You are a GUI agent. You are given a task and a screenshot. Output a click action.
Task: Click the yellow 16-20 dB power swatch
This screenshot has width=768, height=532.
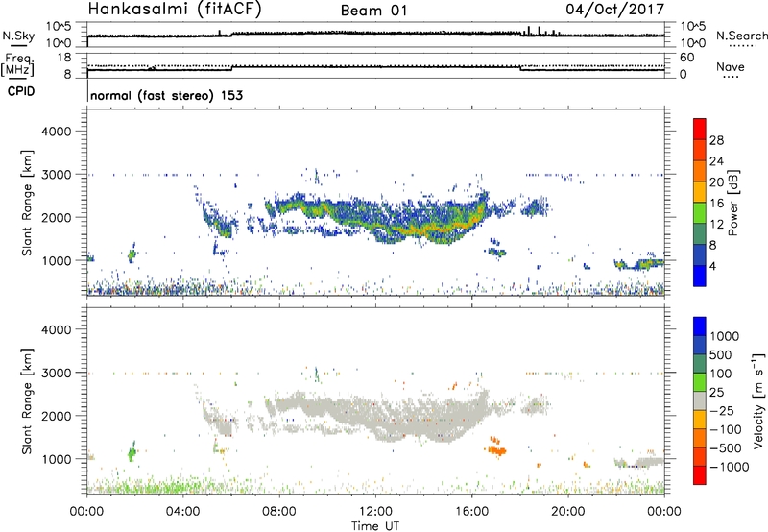click(x=700, y=192)
